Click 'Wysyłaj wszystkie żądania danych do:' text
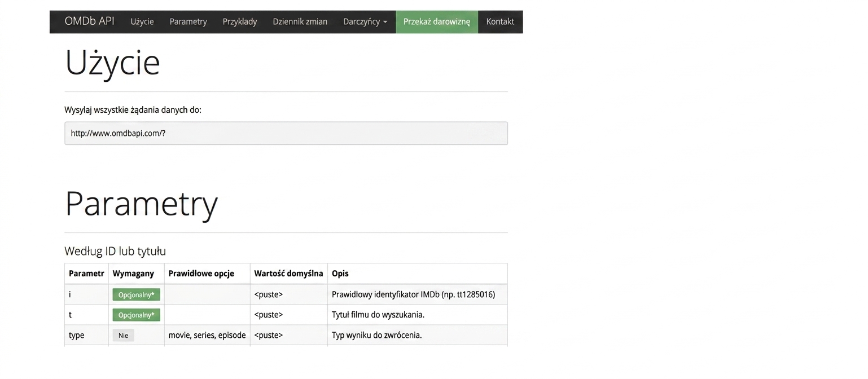The image size is (868, 379). [x=133, y=110]
